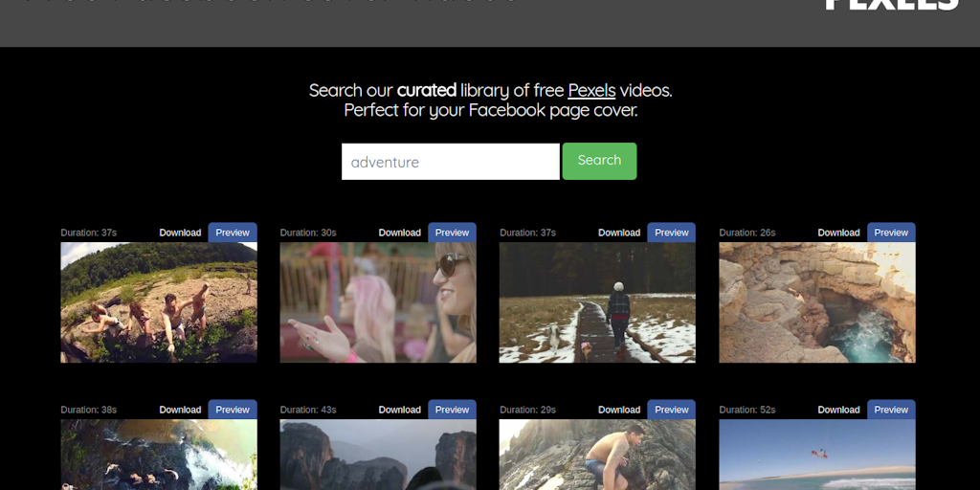
Task: Open the Pexels link in the description
Action: 591,91
